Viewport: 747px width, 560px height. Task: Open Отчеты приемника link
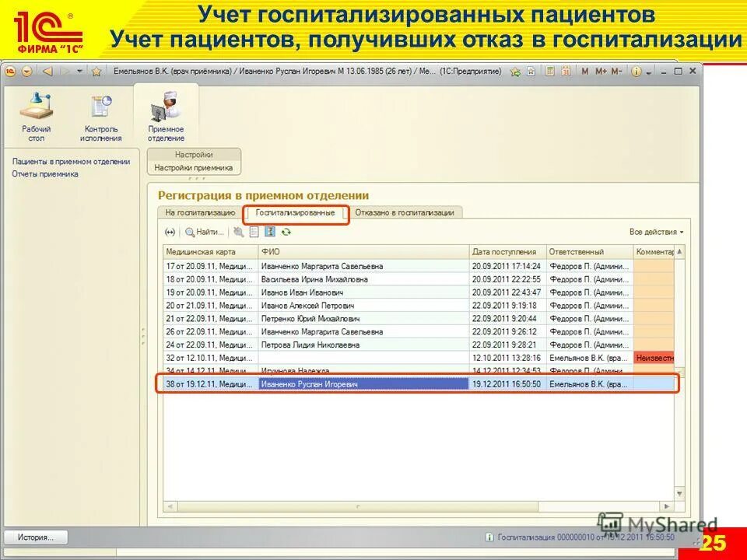(x=45, y=173)
